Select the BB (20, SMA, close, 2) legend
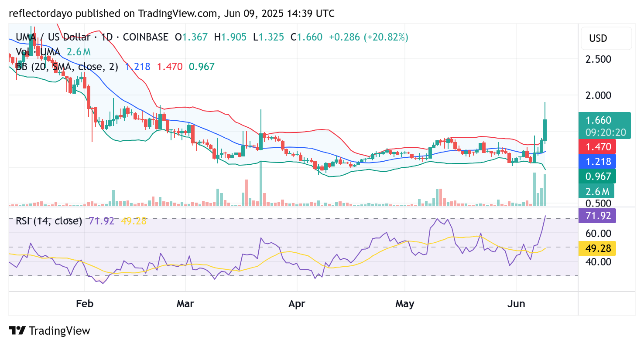This screenshot has height=346, width=644. pyautogui.click(x=67, y=67)
